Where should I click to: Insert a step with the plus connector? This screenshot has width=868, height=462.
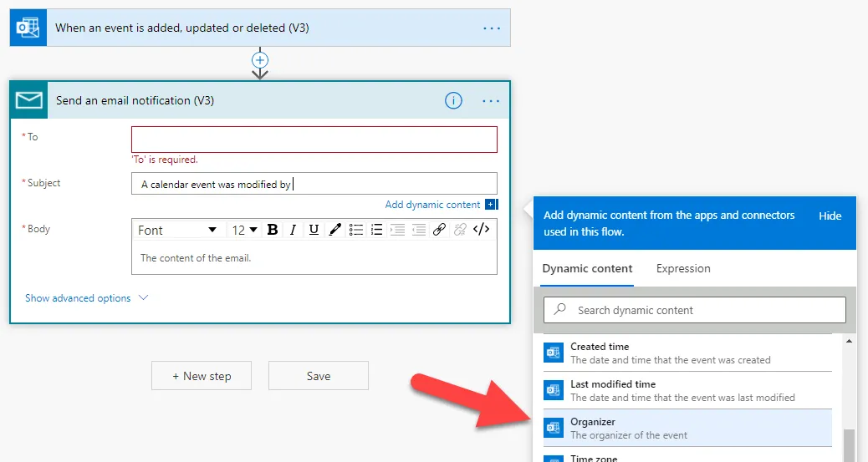[x=260, y=60]
